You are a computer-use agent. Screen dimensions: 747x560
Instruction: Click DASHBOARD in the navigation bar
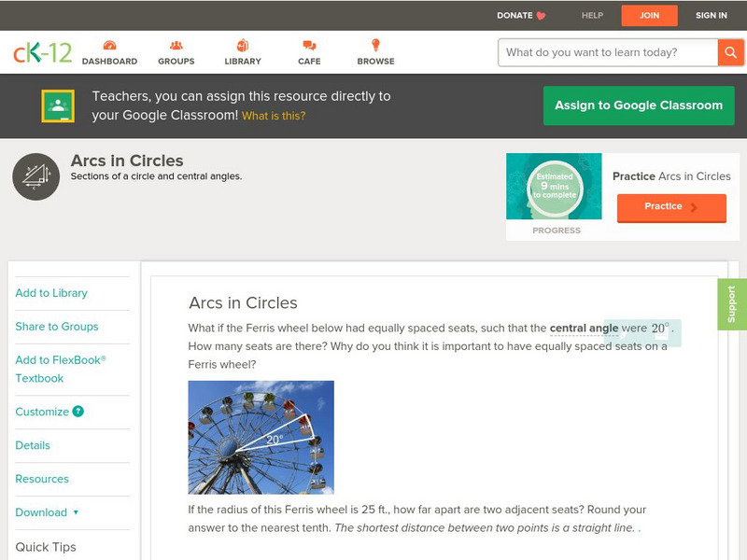109,62
